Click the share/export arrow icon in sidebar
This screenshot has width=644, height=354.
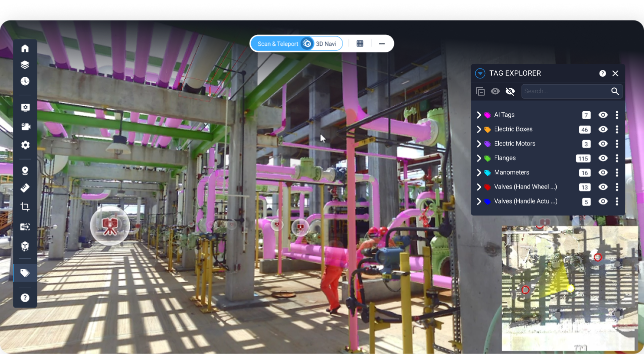coord(25,227)
